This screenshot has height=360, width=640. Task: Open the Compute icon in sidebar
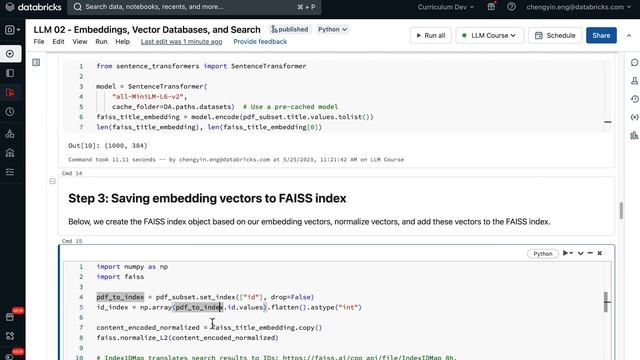click(x=10, y=153)
